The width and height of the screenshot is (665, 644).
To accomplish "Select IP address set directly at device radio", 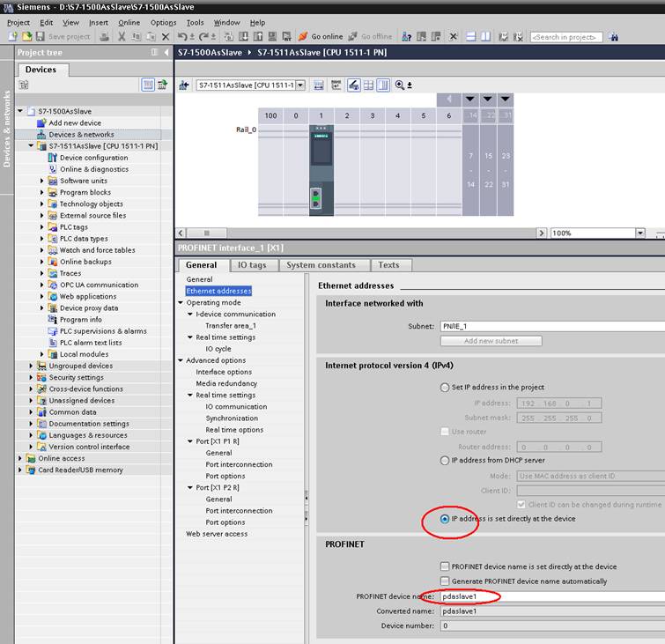I will [x=445, y=519].
